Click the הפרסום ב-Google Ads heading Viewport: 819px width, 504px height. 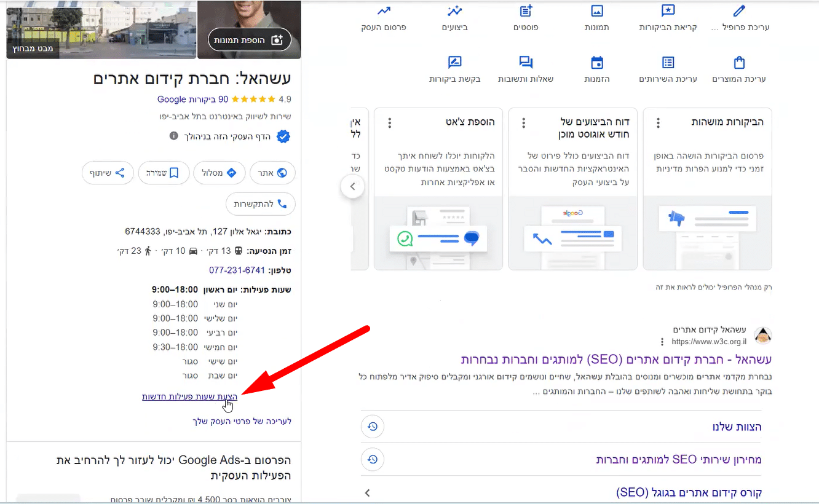click(x=173, y=468)
